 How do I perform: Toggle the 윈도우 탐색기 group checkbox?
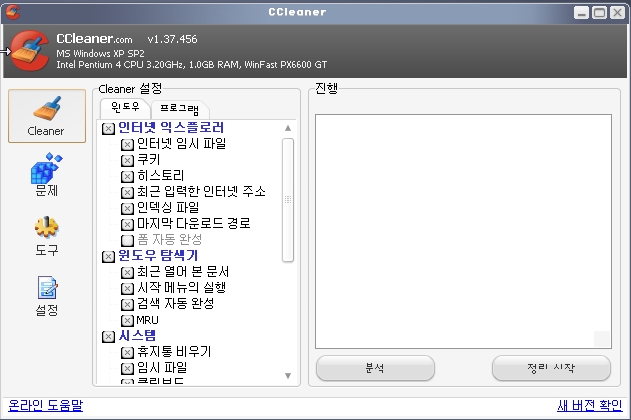[108, 257]
